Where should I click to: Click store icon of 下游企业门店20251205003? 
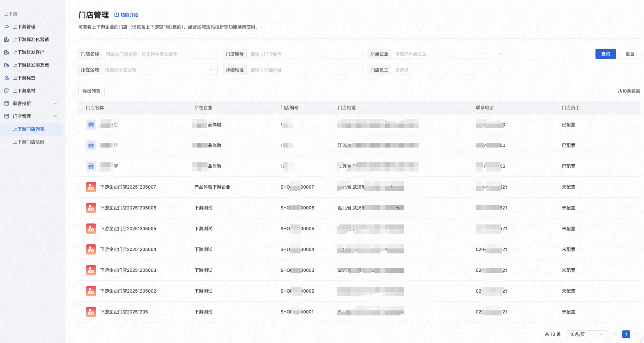[x=91, y=270]
